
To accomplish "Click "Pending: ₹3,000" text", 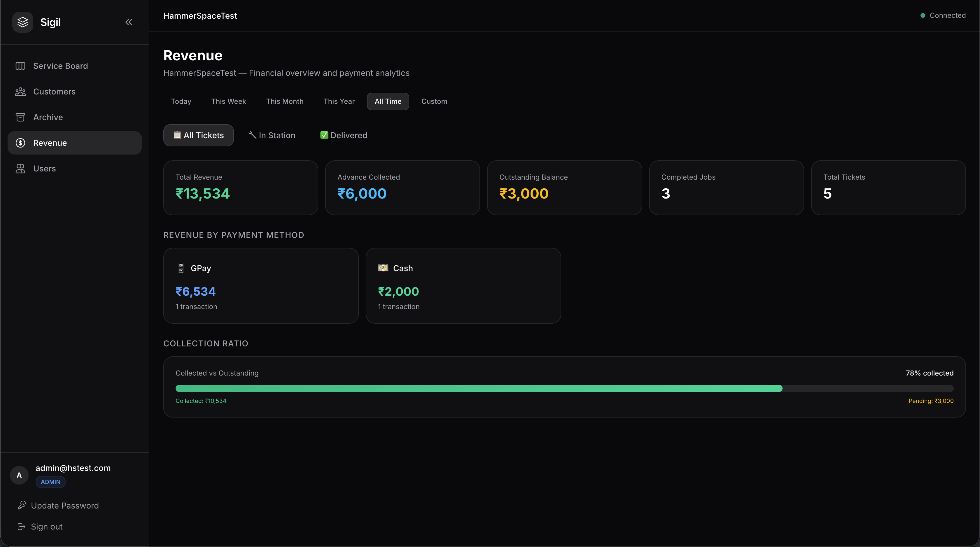I will click(931, 401).
